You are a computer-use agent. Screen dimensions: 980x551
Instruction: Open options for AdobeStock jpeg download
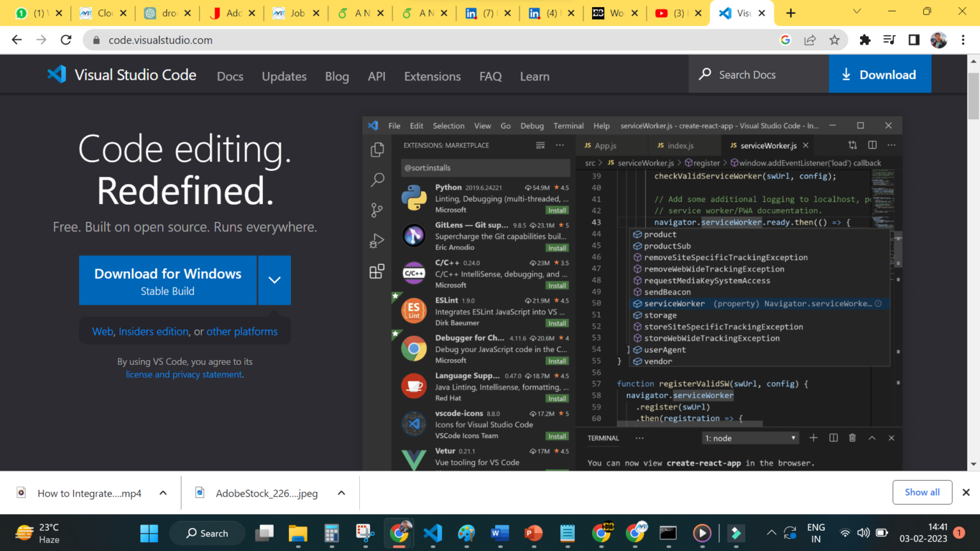341,493
